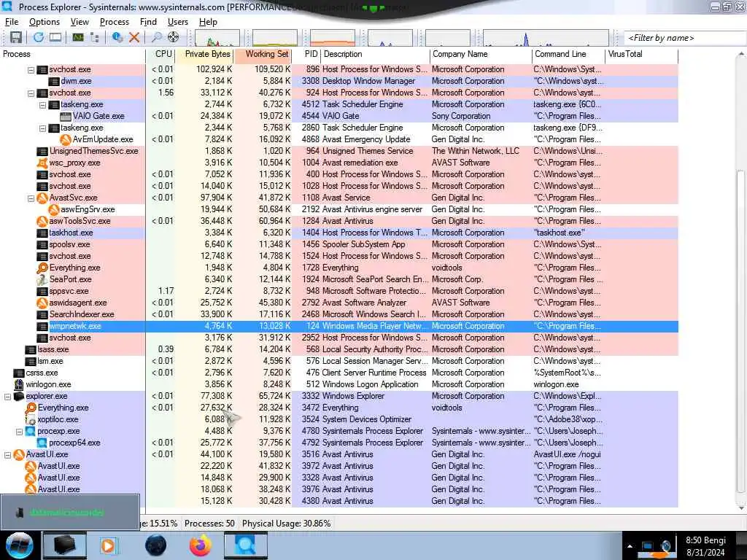Screen dimensions: 747x560
Task: Click the wsc_proxy.exe icon
Action: tap(42, 163)
